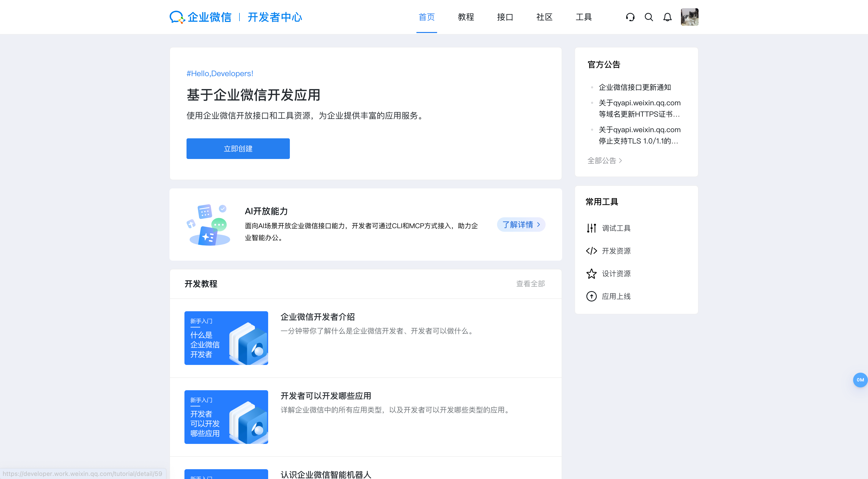The width and height of the screenshot is (868, 479).
Task: Click the 一分钟带你了解 tutorial description text
Action: pyautogui.click(x=378, y=331)
